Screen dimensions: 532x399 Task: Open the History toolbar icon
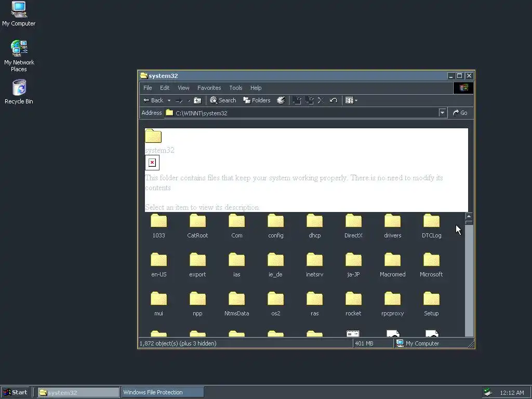point(281,100)
